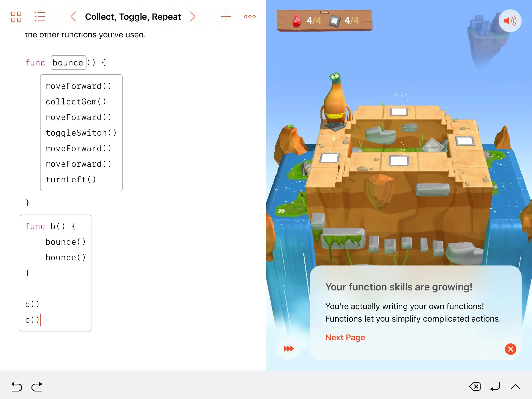Select the bounce function name field
Screen dimensions: 532x399
(68, 63)
